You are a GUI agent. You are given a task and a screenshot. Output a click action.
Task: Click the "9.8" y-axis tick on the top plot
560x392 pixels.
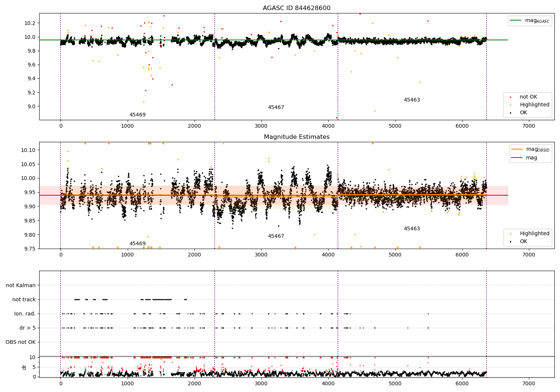(31, 51)
